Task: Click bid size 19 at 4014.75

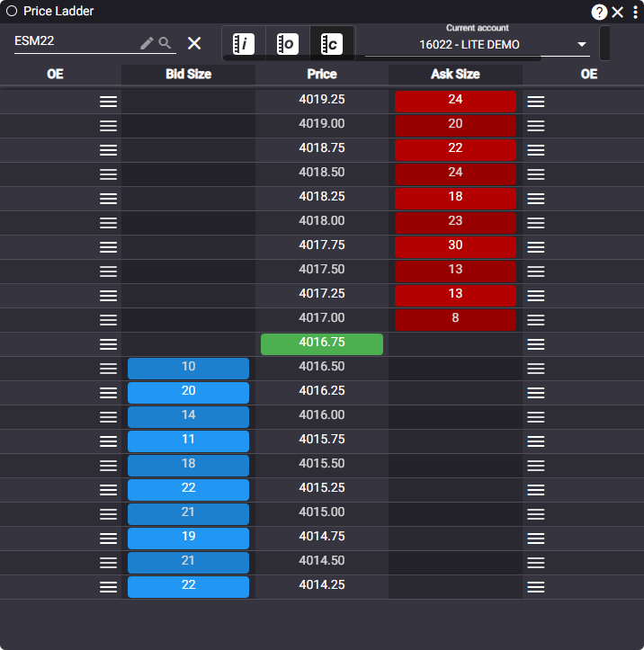Action: click(188, 539)
